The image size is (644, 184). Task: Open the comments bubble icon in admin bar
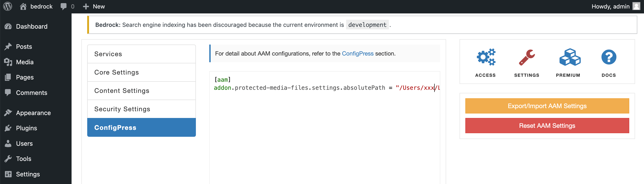click(x=64, y=6)
